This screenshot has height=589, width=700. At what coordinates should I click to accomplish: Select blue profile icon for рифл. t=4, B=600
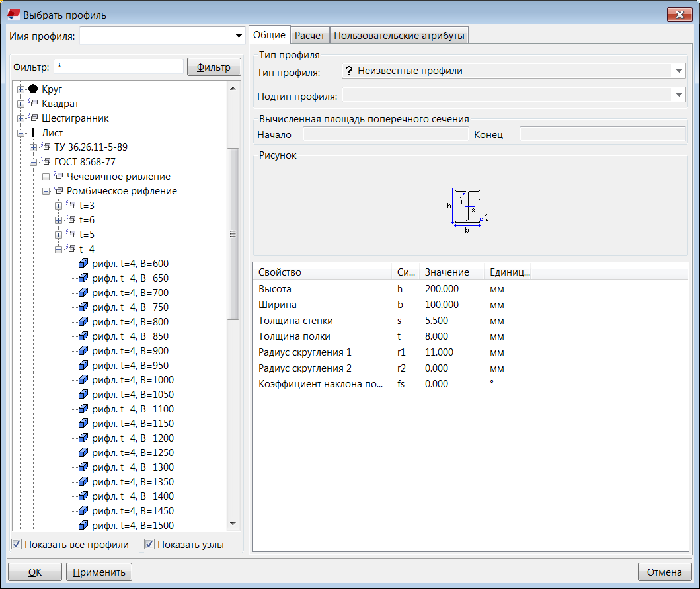click(83, 264)
